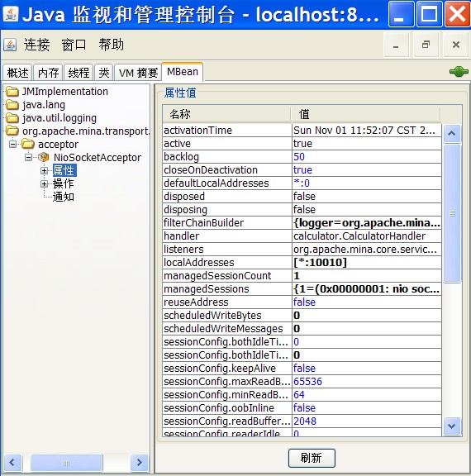Image resolution: width=471 pixels, height=476 pixels.
Task: Expand the 属性 tree node
Action: 45,170
